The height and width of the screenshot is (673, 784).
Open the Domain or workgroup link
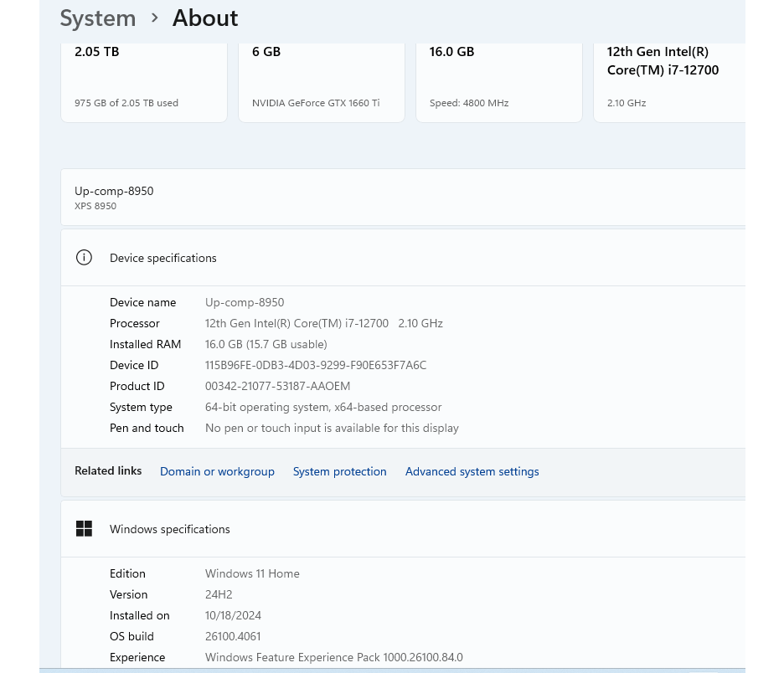[x=217, y=471]
